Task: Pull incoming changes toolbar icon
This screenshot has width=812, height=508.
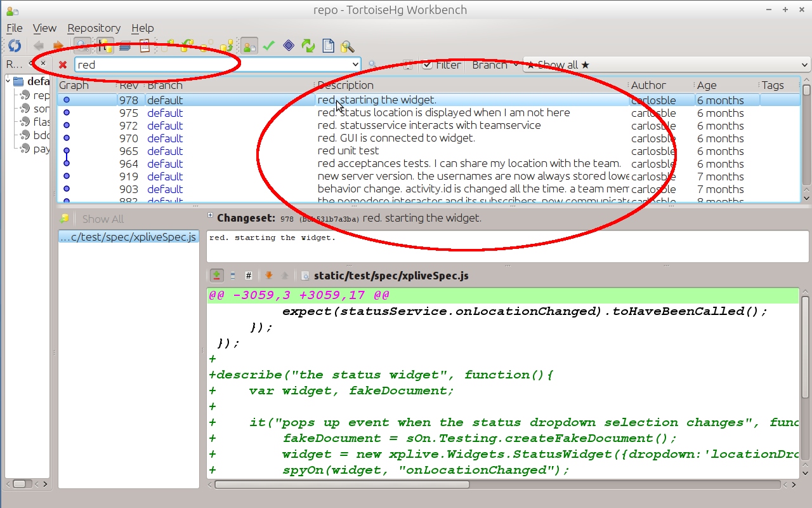Action: [187, 46]
